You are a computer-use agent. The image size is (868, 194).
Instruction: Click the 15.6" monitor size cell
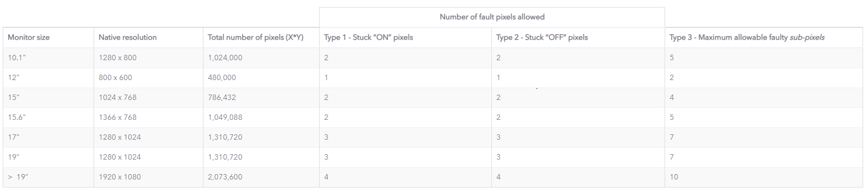tap(48, 117)
